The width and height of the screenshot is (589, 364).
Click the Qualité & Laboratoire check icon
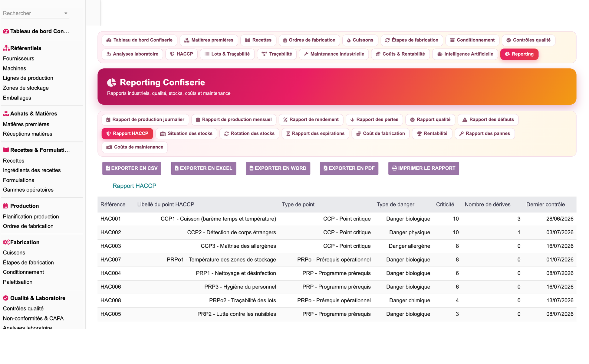[5, 298]
